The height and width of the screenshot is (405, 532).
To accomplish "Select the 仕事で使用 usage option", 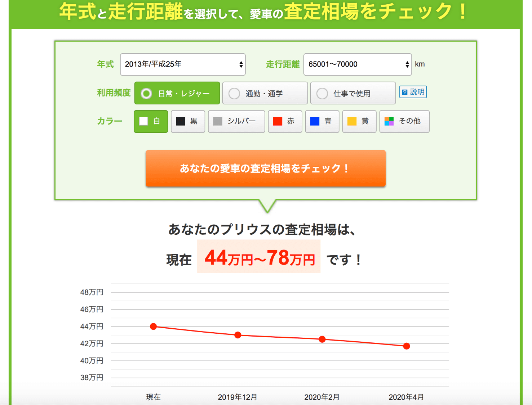I will (x=353, y=93).
